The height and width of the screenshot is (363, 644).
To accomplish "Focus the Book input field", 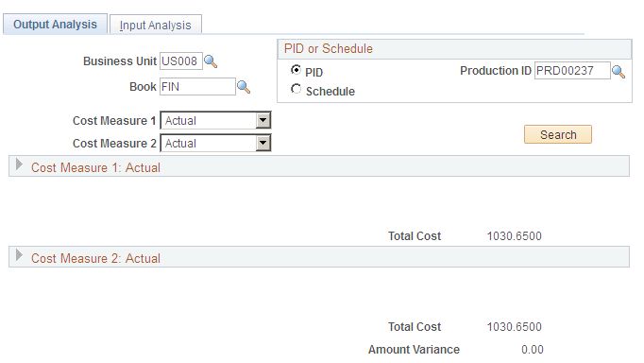I will [x=197, y=87].
